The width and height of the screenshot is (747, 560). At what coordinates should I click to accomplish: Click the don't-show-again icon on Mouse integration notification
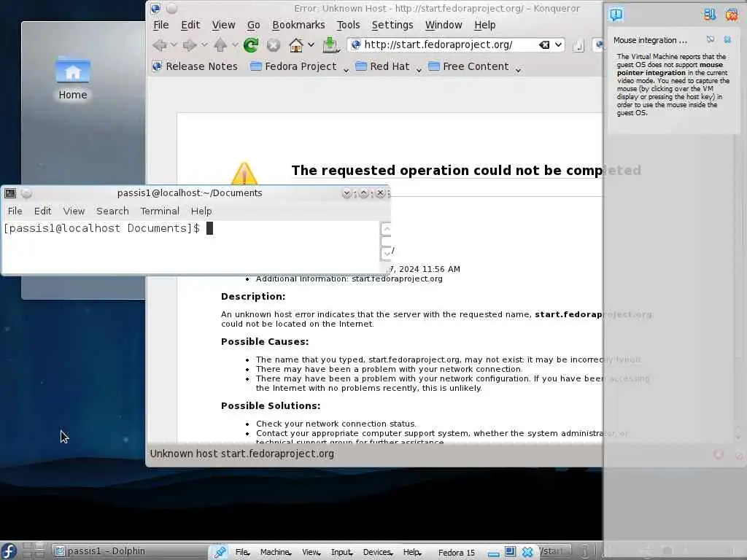(711, 39)
